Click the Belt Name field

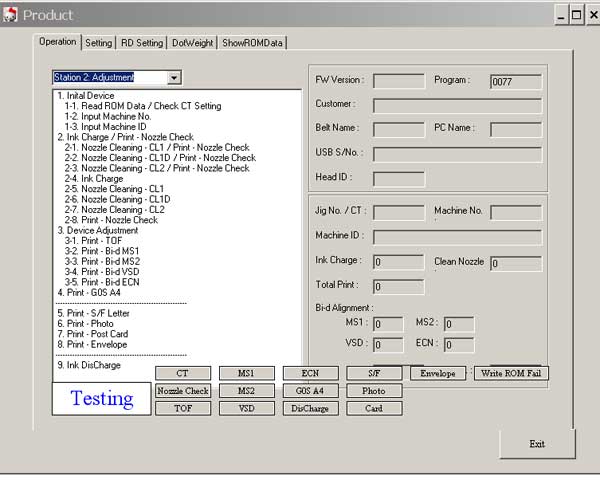point(399,129)
